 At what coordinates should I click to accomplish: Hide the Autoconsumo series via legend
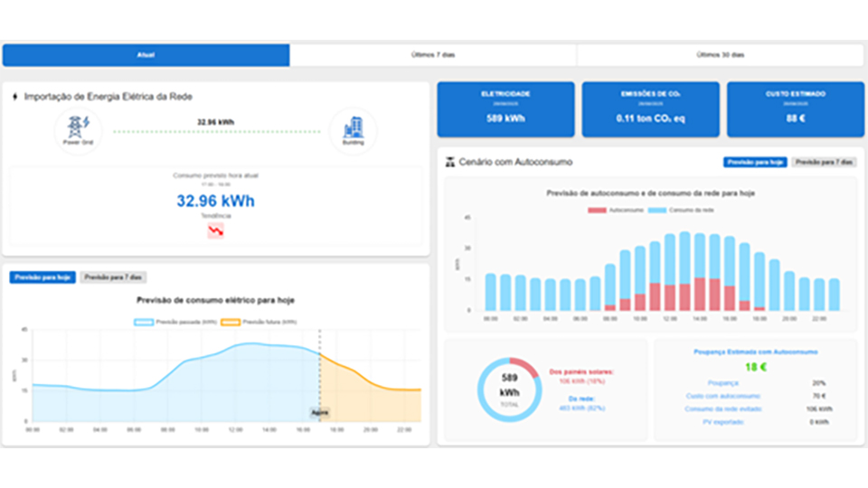(x=599, y=211)
